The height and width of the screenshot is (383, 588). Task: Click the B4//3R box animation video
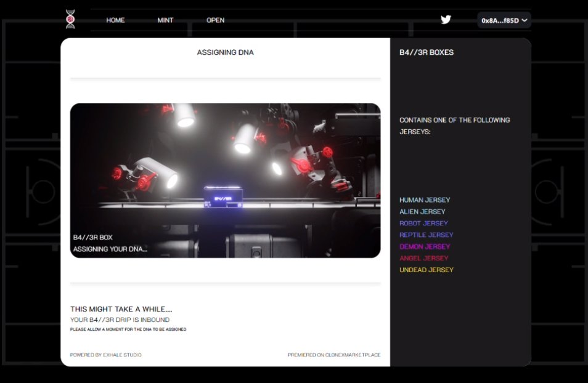click(x=225, y=180)
